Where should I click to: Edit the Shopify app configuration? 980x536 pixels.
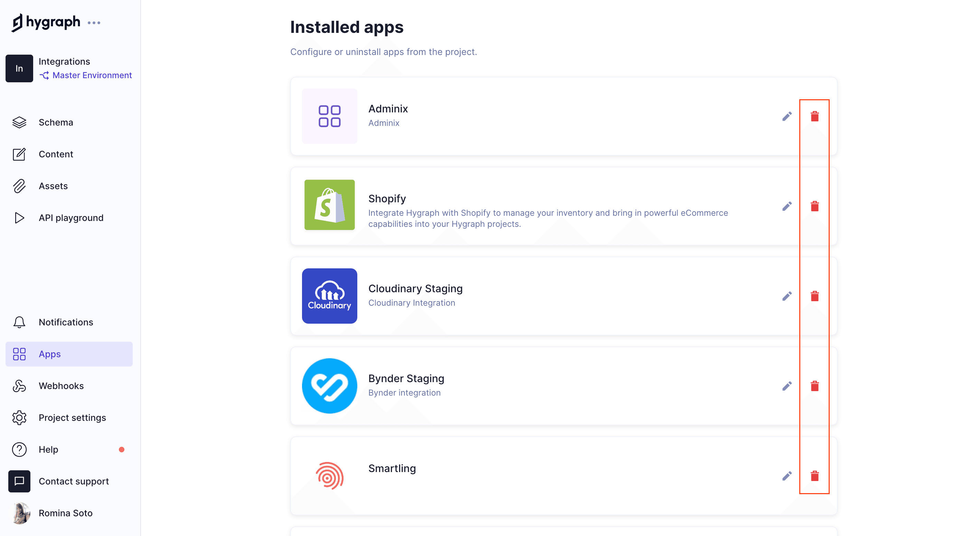tap(787, 206)
